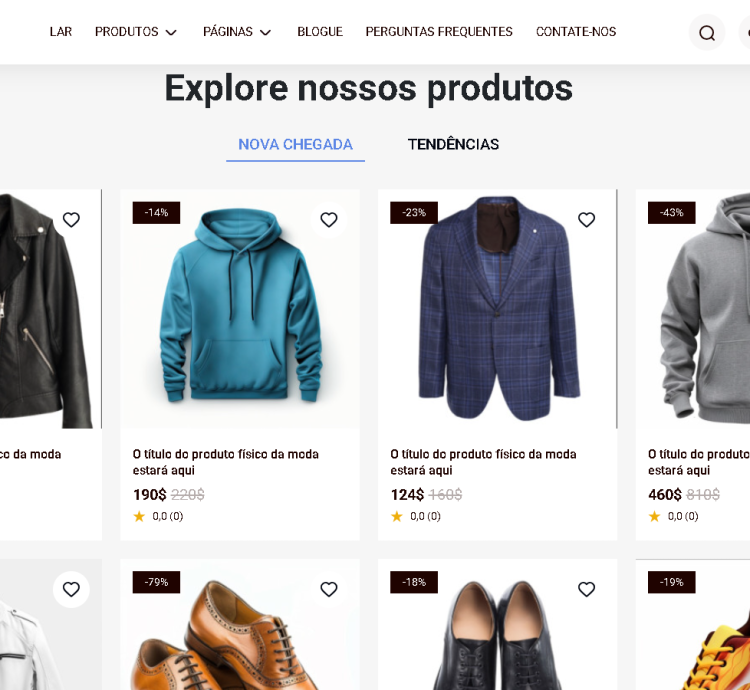
Task: Favorite the plaid blazer with heart icon
Action: tap(587, 220)
